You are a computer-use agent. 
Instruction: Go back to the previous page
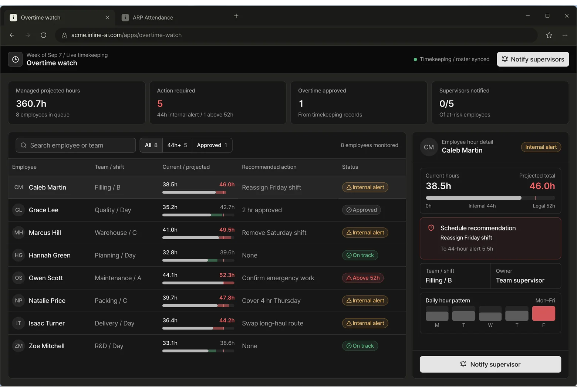[12, 35]
